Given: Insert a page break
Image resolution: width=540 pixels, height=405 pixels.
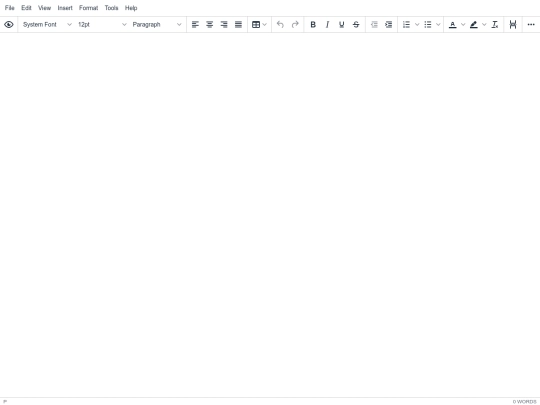Looking at the screenshot, I should point(513,24).
